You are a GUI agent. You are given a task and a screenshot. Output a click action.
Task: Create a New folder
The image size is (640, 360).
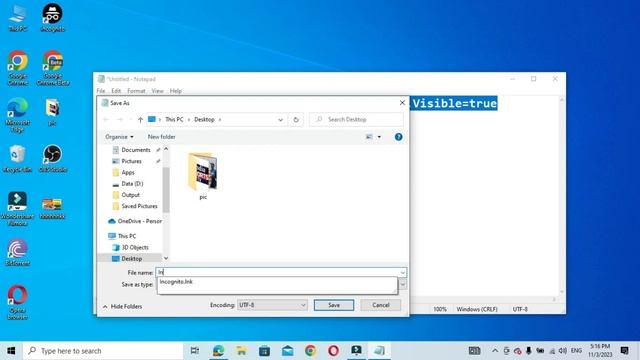pyautogui.click(x=162, y=137)
